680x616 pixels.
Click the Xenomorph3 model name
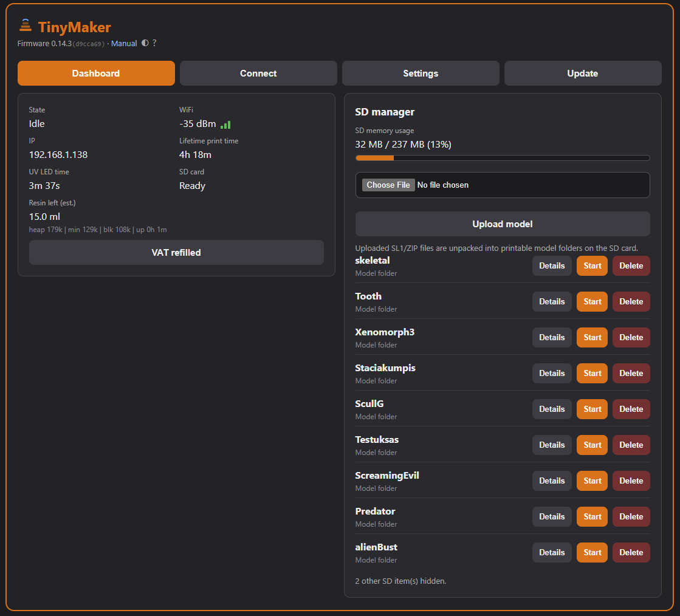tap(385, 332)
